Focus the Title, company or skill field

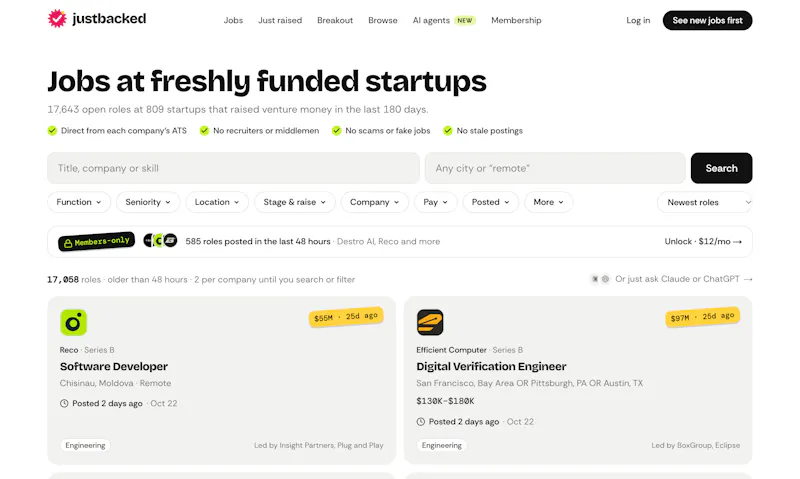(233, 168)
